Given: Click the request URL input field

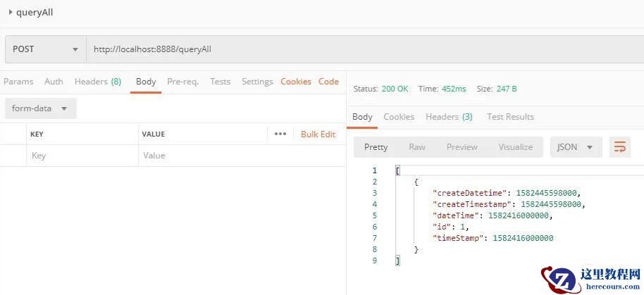Looking at the screenshot, I should click(352, 49).
